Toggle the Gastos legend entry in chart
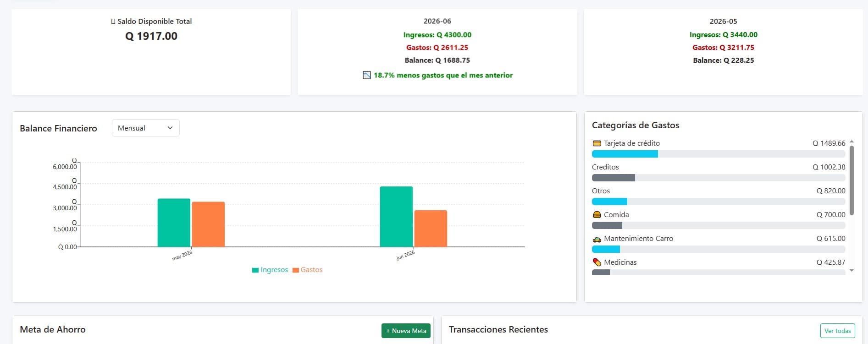 click(308, 270)
